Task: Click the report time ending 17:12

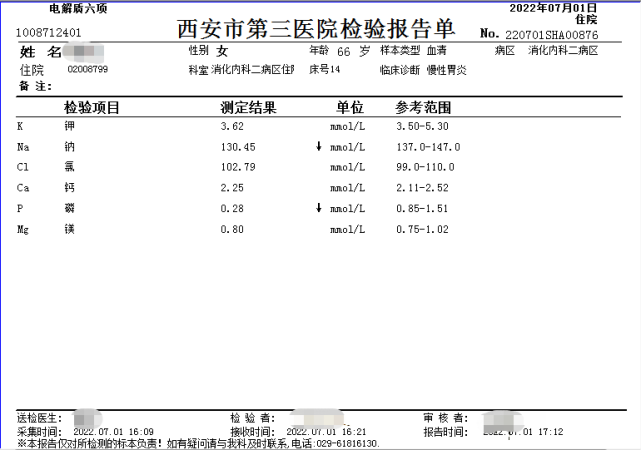Action: tap(523, 432)
